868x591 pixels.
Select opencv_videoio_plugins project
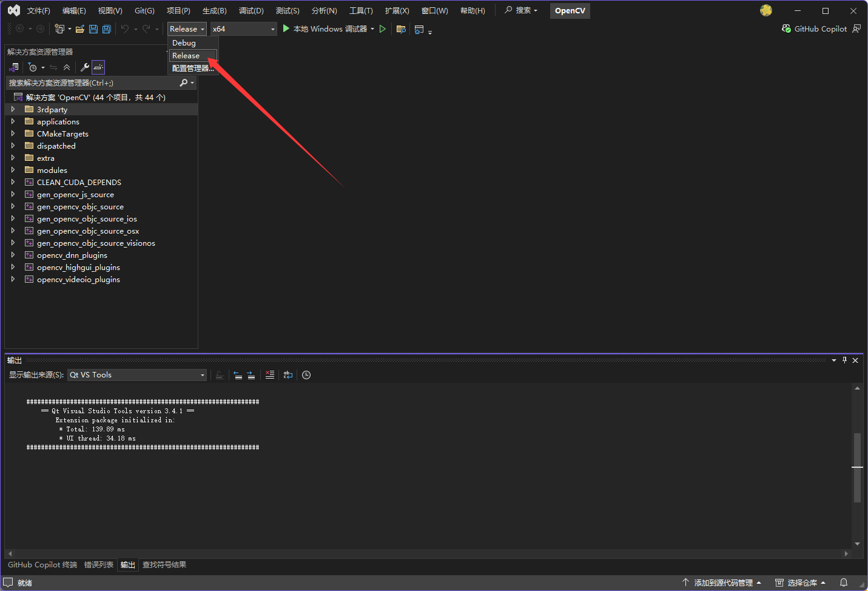(x=78, y=279)
